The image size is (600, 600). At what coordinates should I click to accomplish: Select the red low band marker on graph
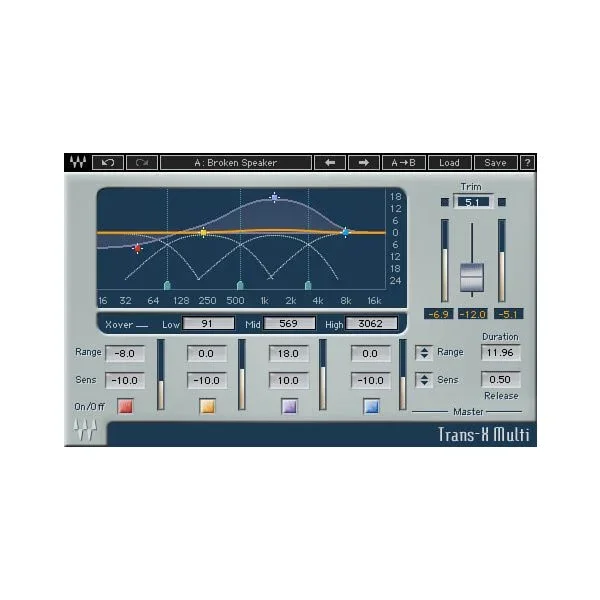[x=137, y=249]
